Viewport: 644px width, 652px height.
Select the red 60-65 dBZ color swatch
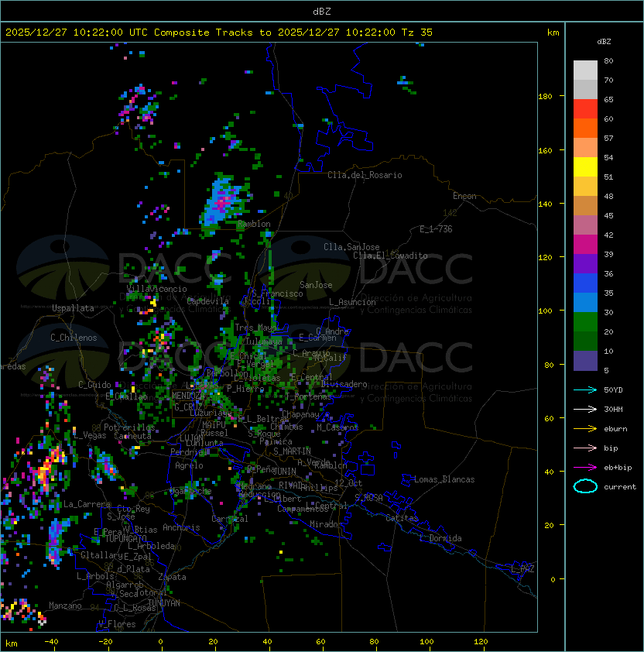pyautogui.click(x=585, y=109)
